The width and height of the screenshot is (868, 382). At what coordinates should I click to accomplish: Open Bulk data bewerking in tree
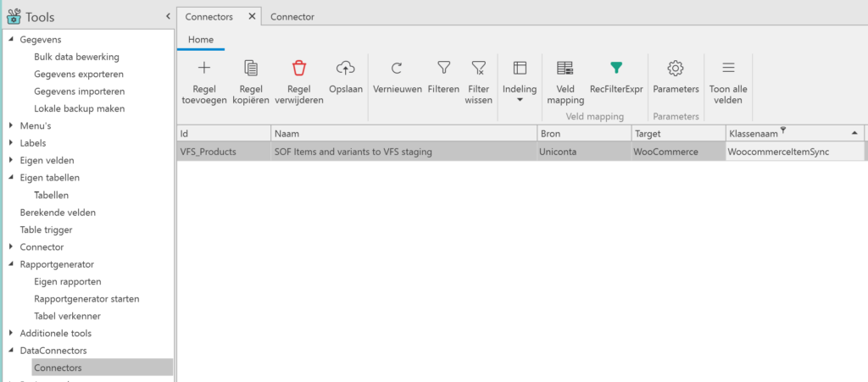(x=76, y=57)
